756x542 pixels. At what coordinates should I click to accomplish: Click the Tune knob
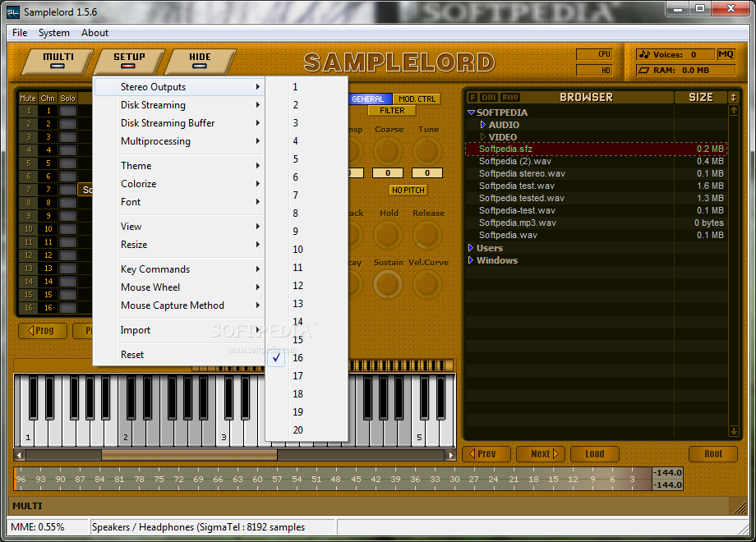click(427, 151)
